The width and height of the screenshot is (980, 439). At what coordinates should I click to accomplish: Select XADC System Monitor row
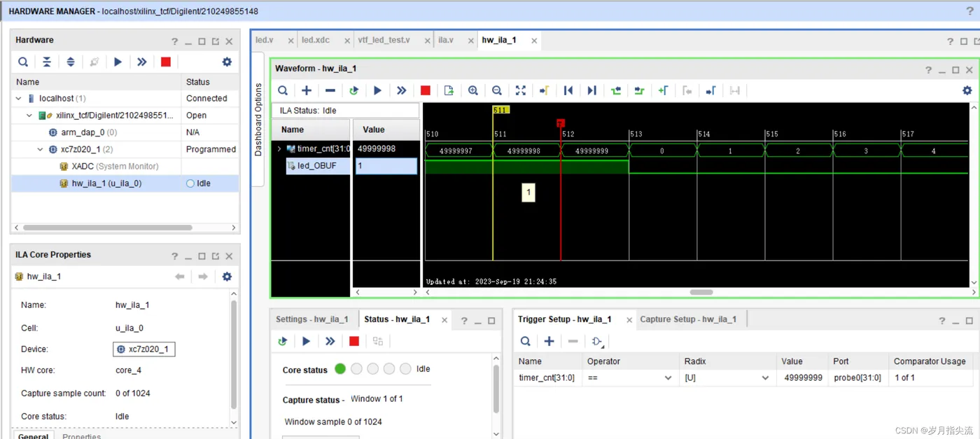click(x=125, y=167)
